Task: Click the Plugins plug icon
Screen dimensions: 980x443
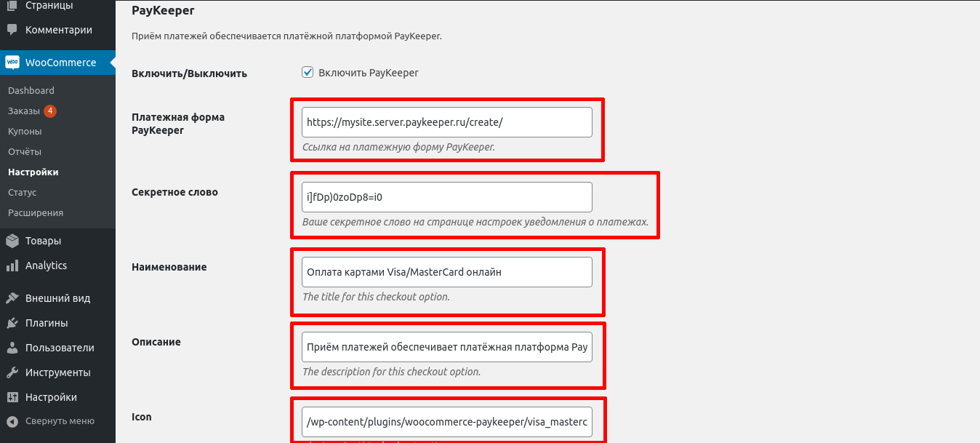Action: tap(12, 323)
